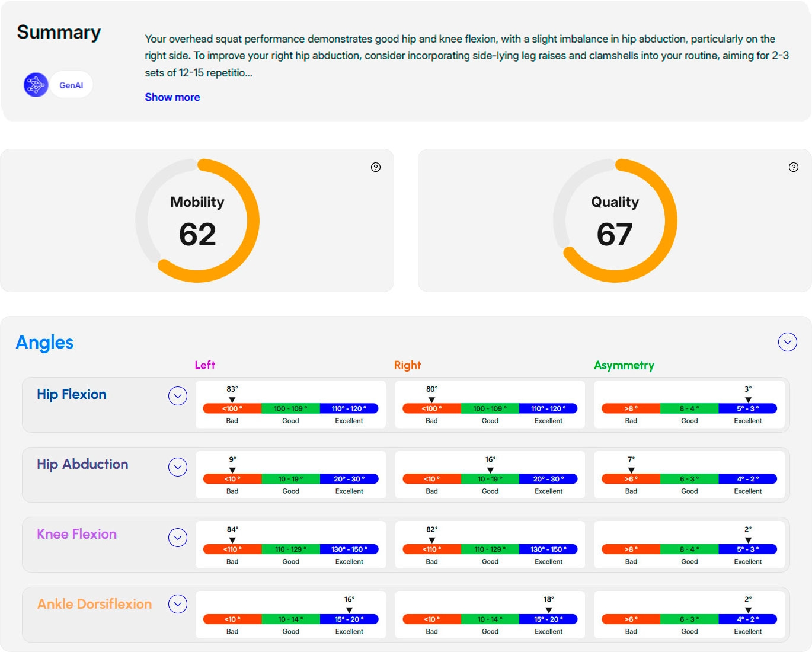Click the GenAI badge label
The width and height of the screenshot is (812, 652).
coord(71,85)
